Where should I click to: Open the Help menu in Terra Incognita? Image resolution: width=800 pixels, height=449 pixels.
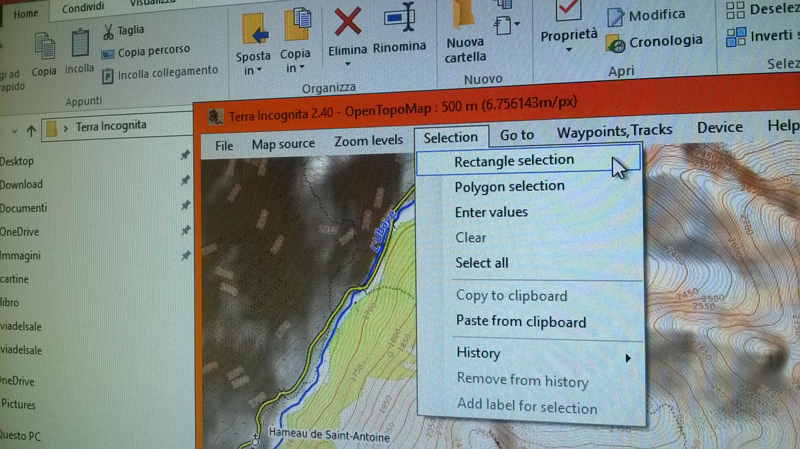point(783,126)
